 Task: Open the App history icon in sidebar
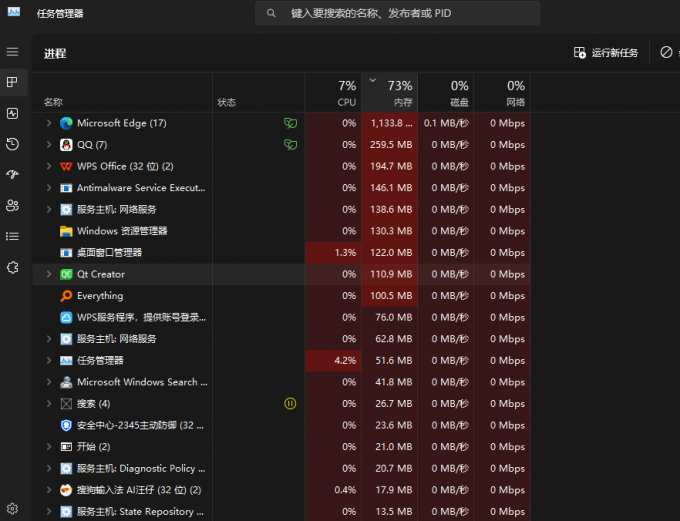coord(13,144)
